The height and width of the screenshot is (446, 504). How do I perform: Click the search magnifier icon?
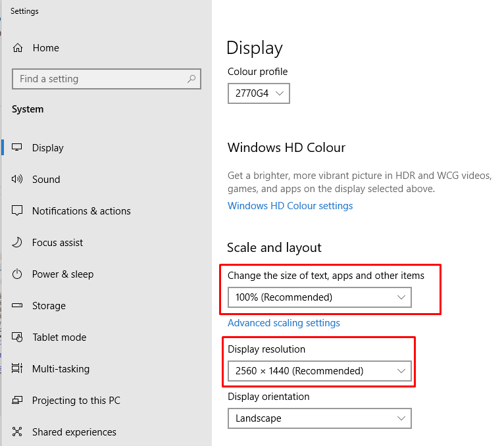point(191,79)
